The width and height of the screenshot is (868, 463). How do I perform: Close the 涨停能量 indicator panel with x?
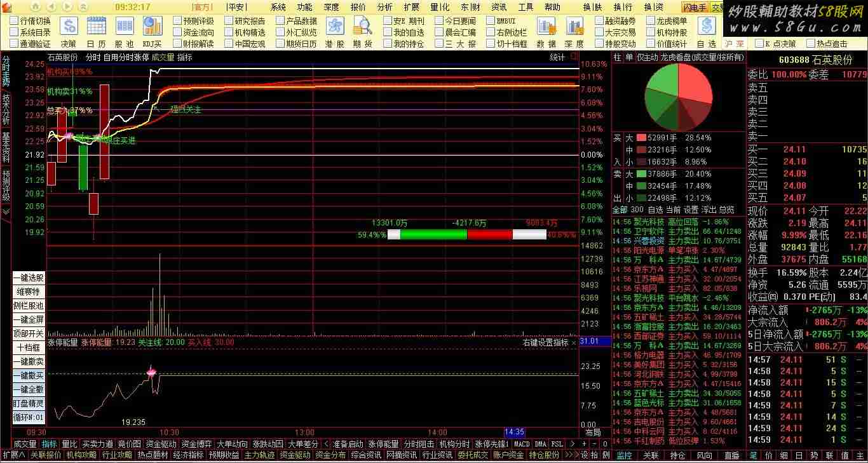coord(574,342)
